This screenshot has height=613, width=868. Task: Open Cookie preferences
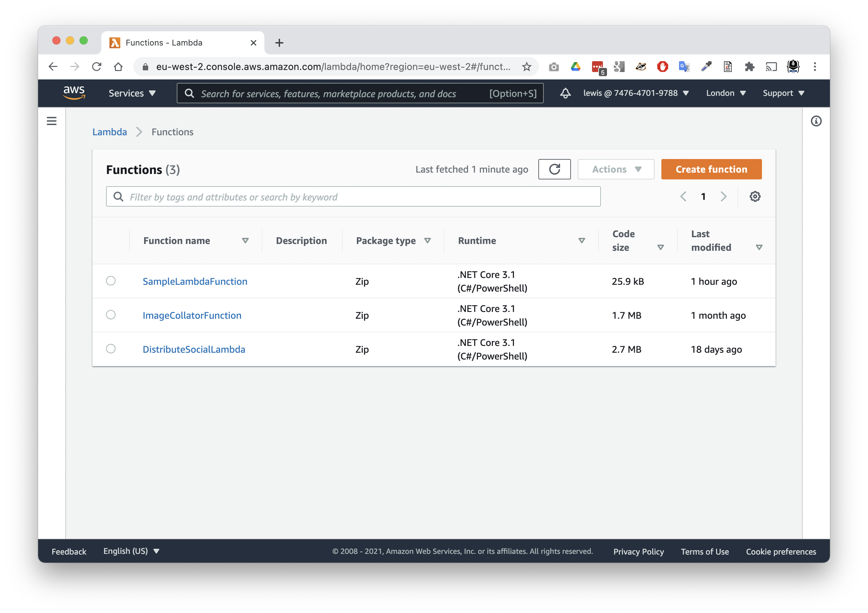781,551
